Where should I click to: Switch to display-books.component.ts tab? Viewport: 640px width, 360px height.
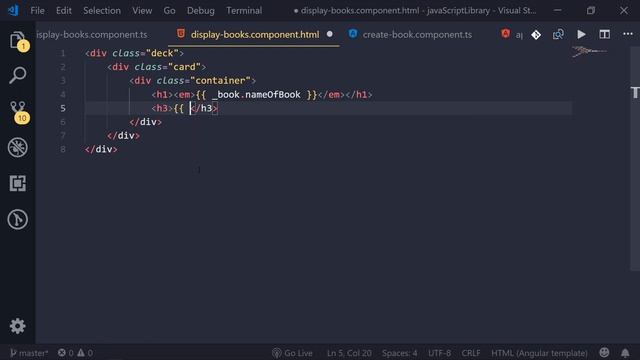pyautogui.click(x=92, y=35)
